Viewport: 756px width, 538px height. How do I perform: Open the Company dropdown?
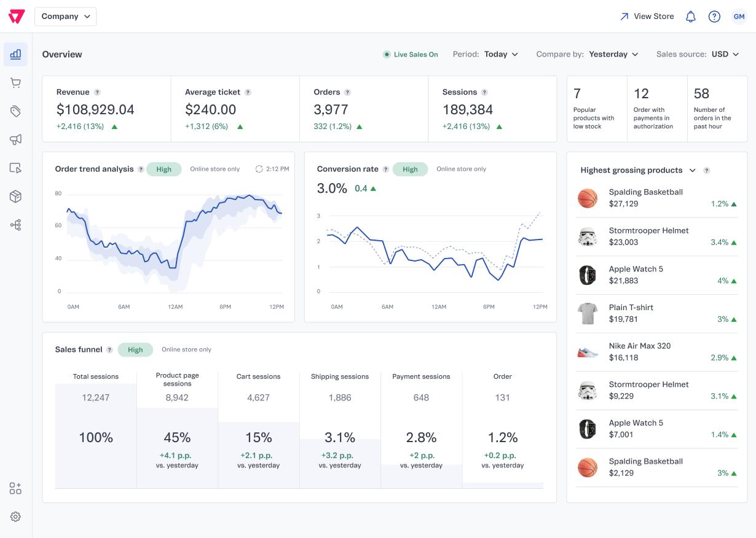[x=66, y=17]
